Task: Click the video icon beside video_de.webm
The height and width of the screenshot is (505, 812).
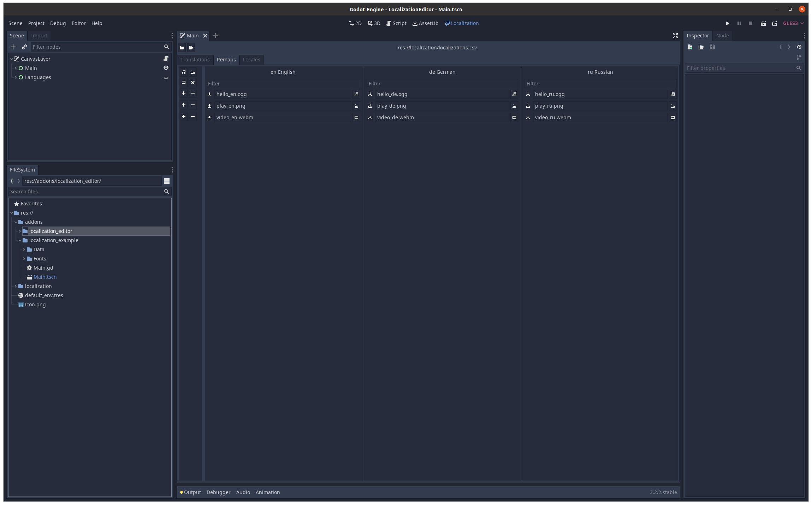Action: 514,118
